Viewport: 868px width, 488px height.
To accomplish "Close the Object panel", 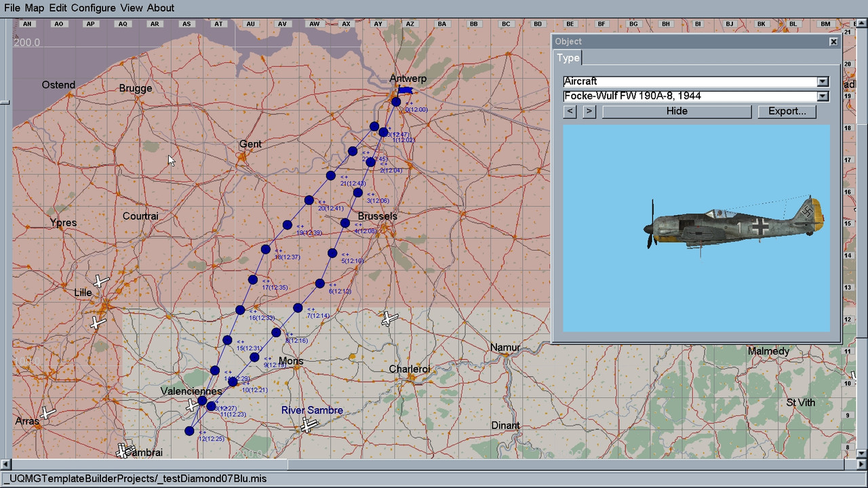I will pyautogui.click(x=833, y=42).
